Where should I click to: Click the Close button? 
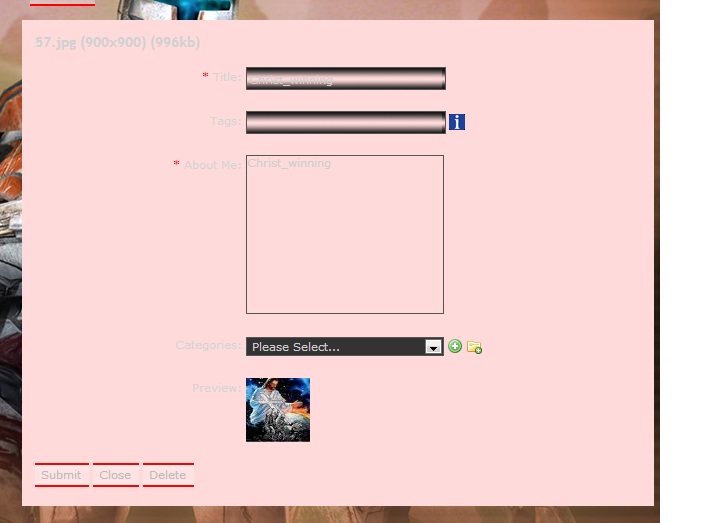[115, 475]
